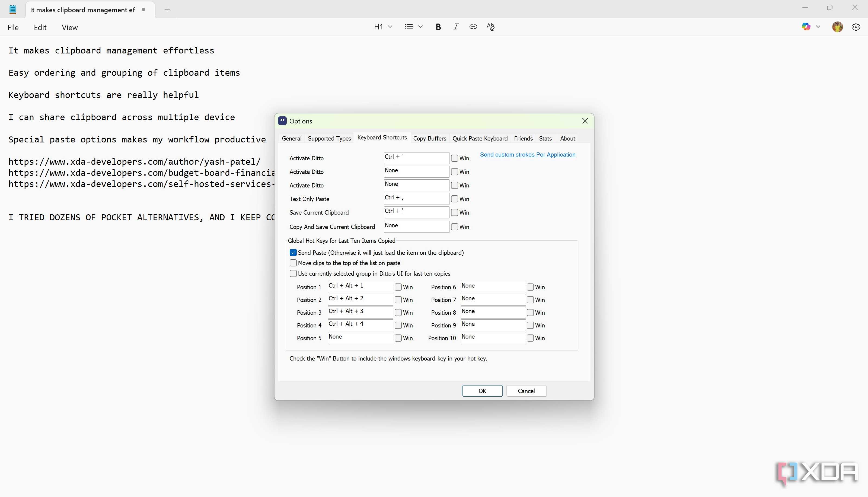The height and width of the screenshot is (497, 868).
Task: Click the Text Only Paste hotkey field
Action: pyautogui.click(x=416, y=199)
